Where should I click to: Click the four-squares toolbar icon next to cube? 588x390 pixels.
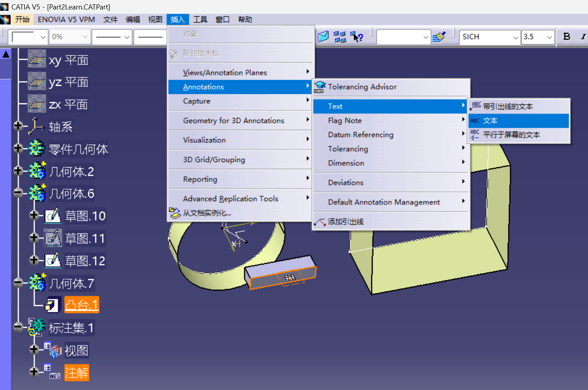[340, 37]
